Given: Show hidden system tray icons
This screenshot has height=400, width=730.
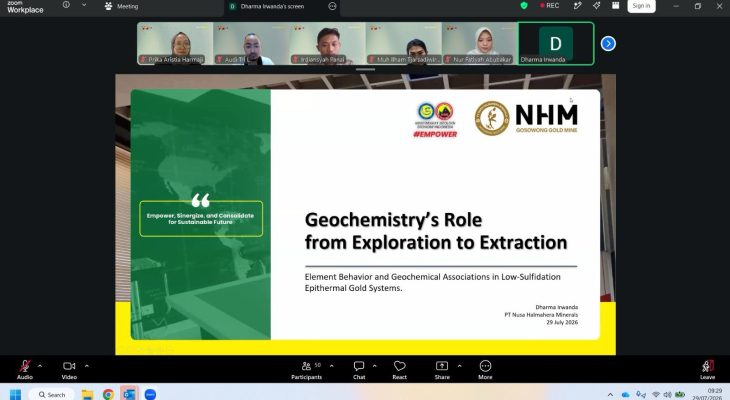Looking at the screenshot, I should [x=610, y=395].
